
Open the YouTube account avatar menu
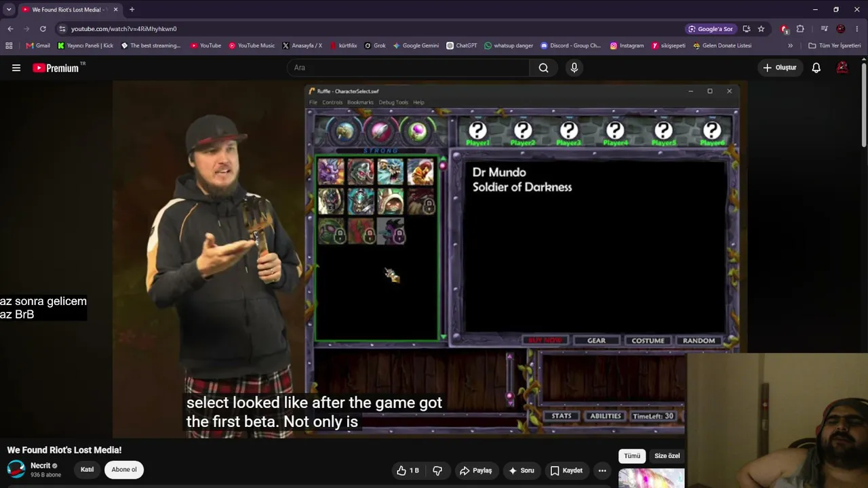842,68
